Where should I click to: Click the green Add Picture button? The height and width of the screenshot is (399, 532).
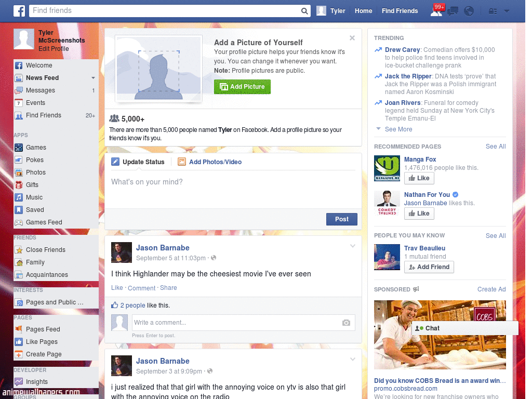242,87
